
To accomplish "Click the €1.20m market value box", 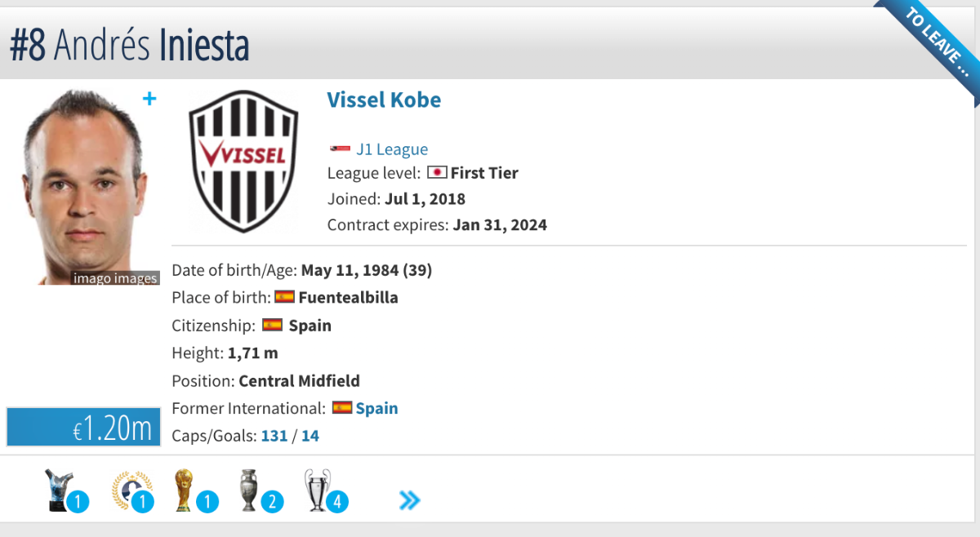I will pyautogui.click(x=83, y=427).
